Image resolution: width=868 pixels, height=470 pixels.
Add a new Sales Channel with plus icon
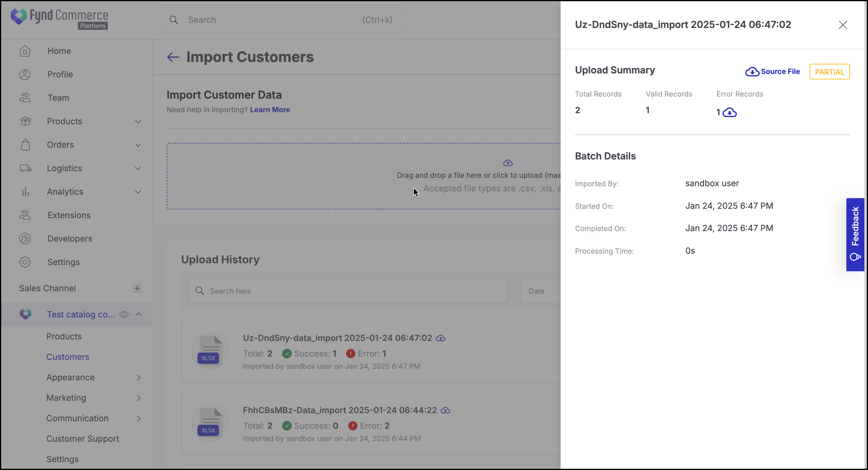click(137, 288)
